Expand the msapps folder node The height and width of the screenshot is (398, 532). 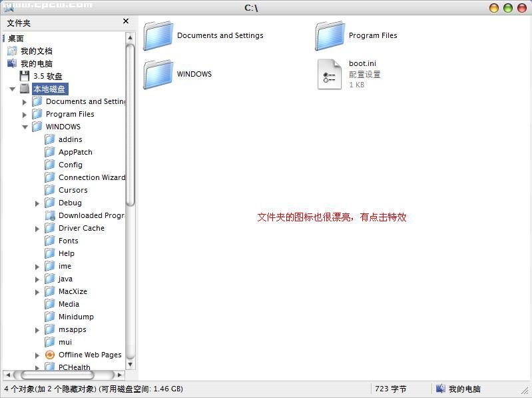[37, 330]
